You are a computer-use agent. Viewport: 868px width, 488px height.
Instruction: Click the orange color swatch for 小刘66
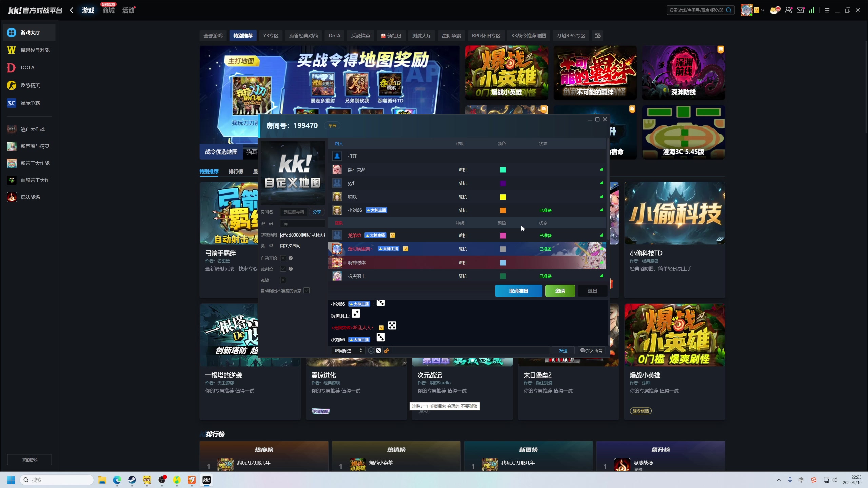[503, 210]
